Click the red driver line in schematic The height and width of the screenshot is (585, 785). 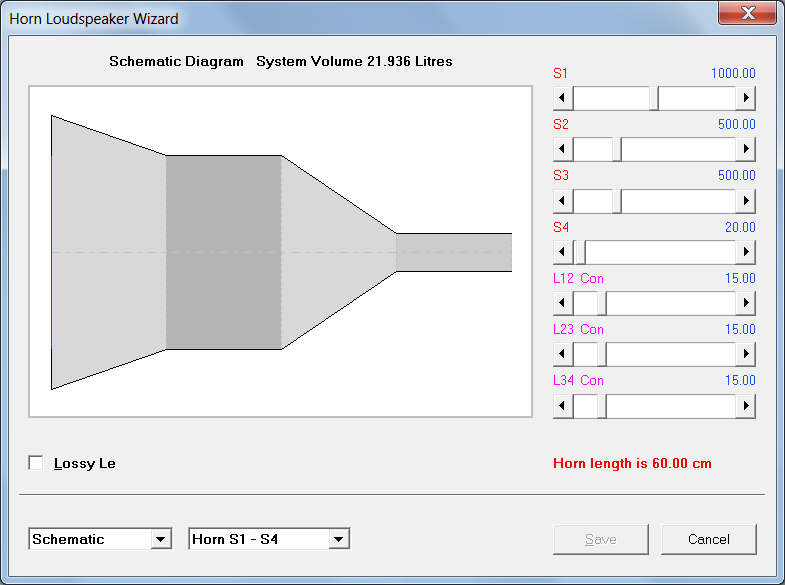coord(52,252)
